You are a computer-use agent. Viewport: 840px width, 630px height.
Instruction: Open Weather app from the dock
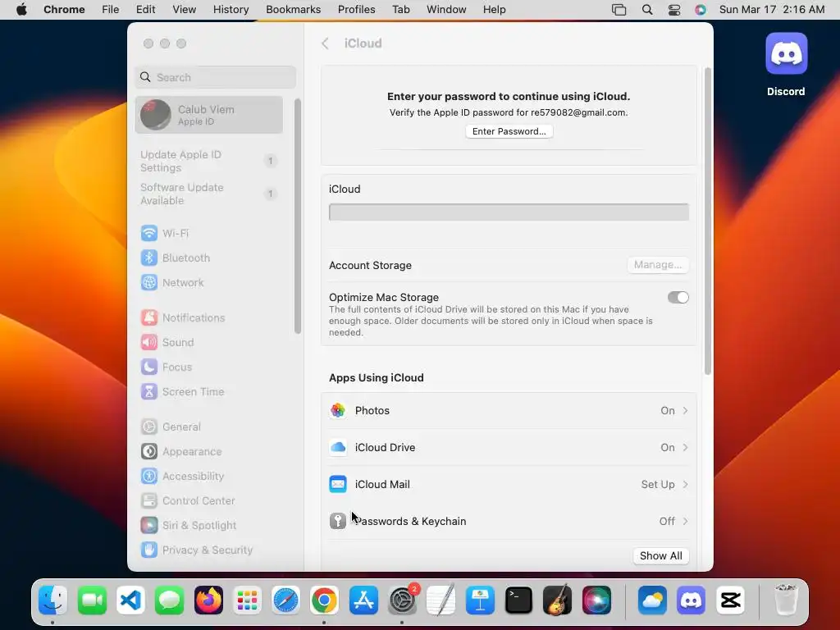[652, 600]
